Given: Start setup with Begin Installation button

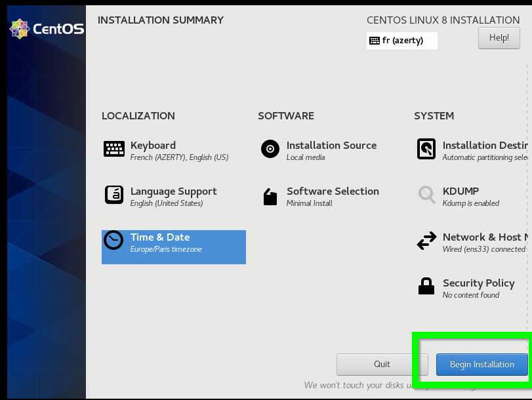Looking at the screenshot, I should (481, 364).
